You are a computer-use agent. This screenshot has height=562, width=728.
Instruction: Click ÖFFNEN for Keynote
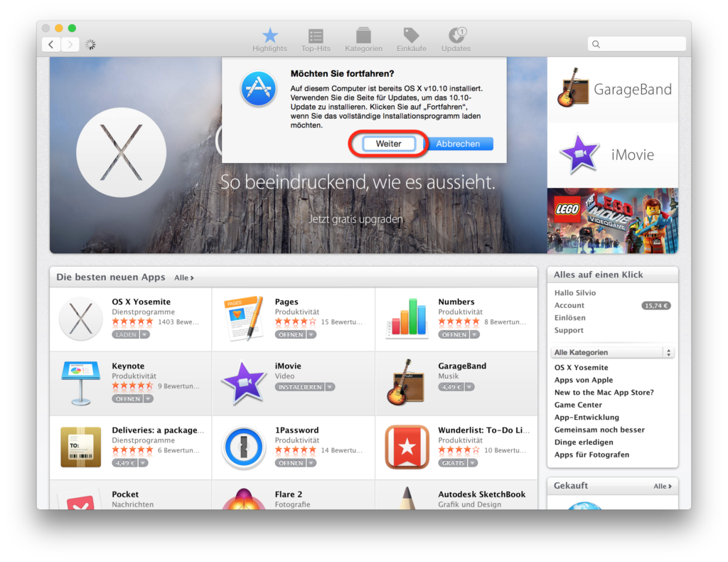tap(127, 398)
